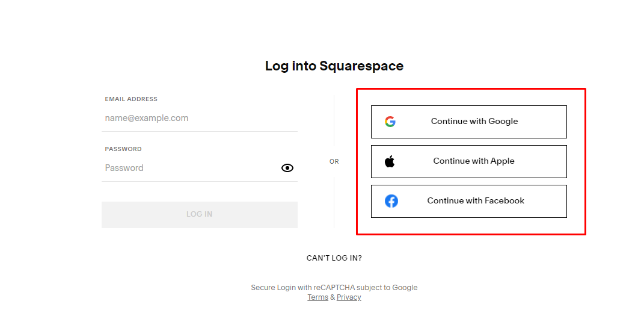This screenshot has width=644, height=316.
Task: Click the Apple logo icon
Action: [x=390, y=161]
